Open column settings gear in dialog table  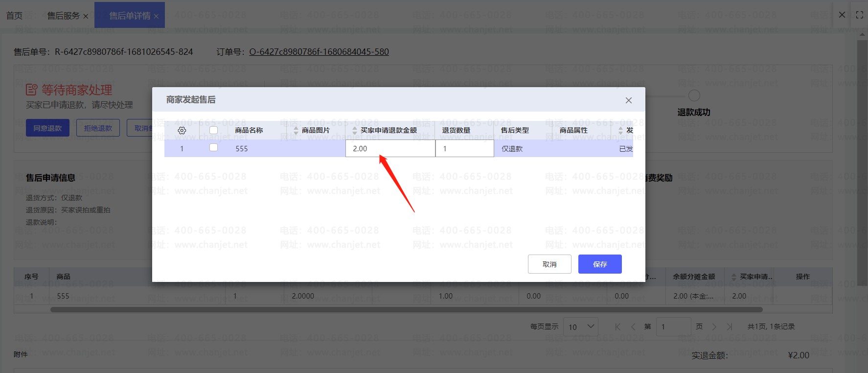pos(182,130)
